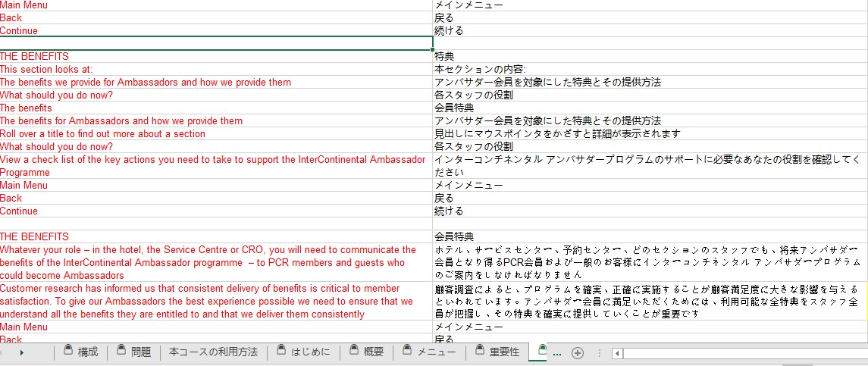Image resolution: width=868 pixels, height=366 pixels.
Task: Select the ホテル、サービスセンター translation cell
Action: (x=650, y=262)
